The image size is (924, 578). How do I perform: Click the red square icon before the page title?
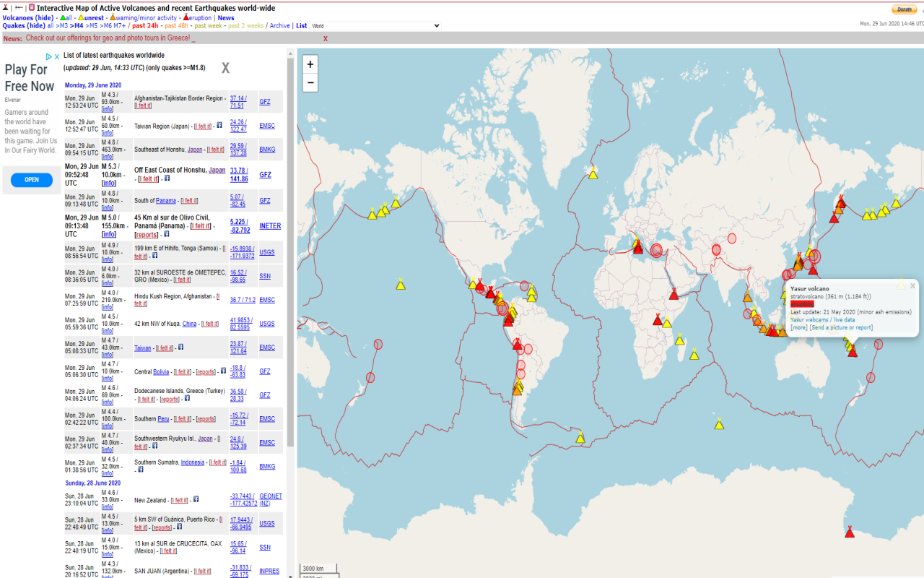pyautogui.click(x=32, y=7)
